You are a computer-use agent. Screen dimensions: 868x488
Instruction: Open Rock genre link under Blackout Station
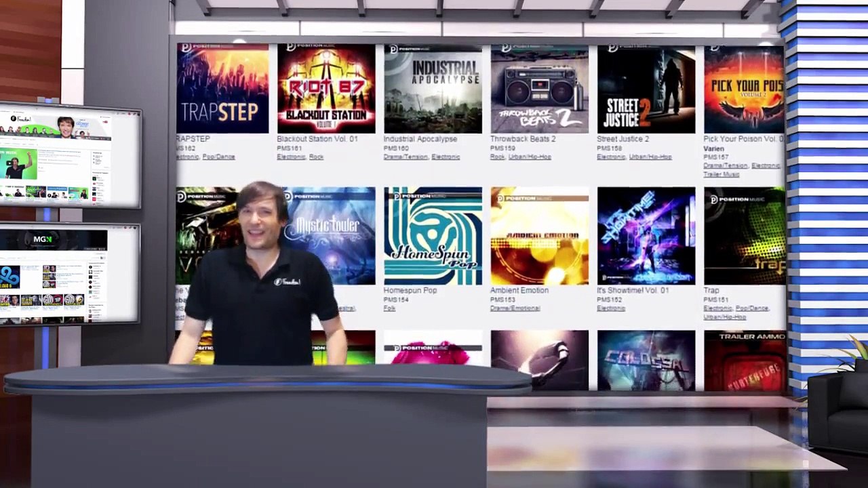pyautogui.click(x=316, y=157)
